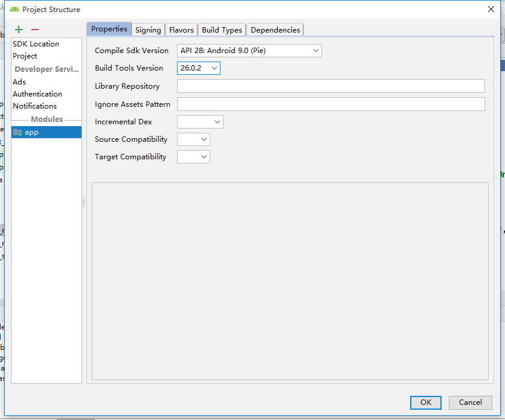Image resolution: width=505 pixels, height=420 pixels.
Task: Select the app module icon in Modules
Action: coord(19,132)
